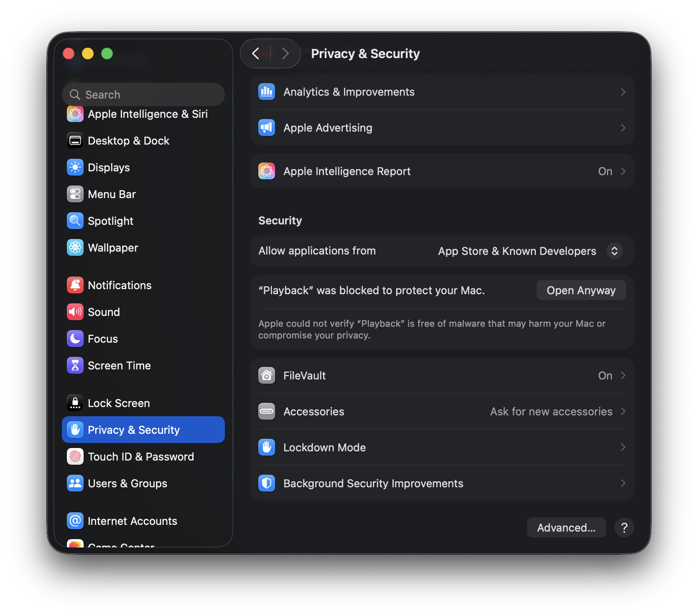This screenshot has width=698, height=616.
Task: Open Apple Intelligence Report via its chevron
Action: 623,171
